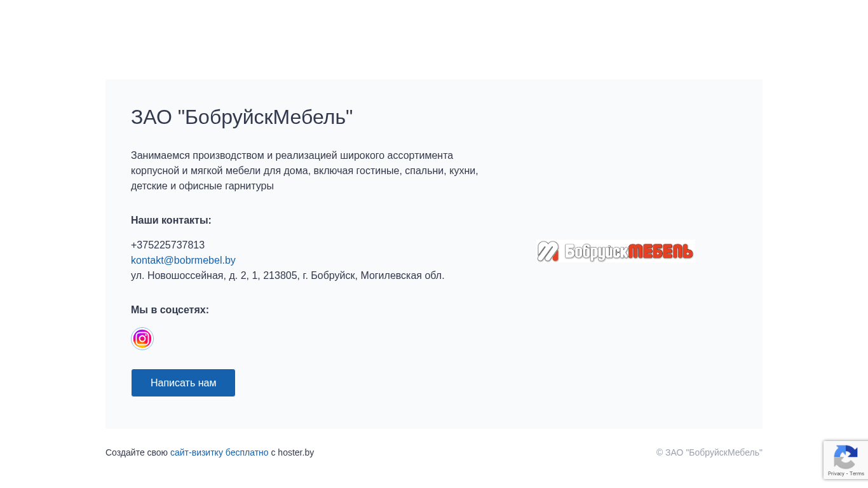
Task: Click the red "МЕБЕЛЬ" logo lettering
Action: [x=660, y=252]
